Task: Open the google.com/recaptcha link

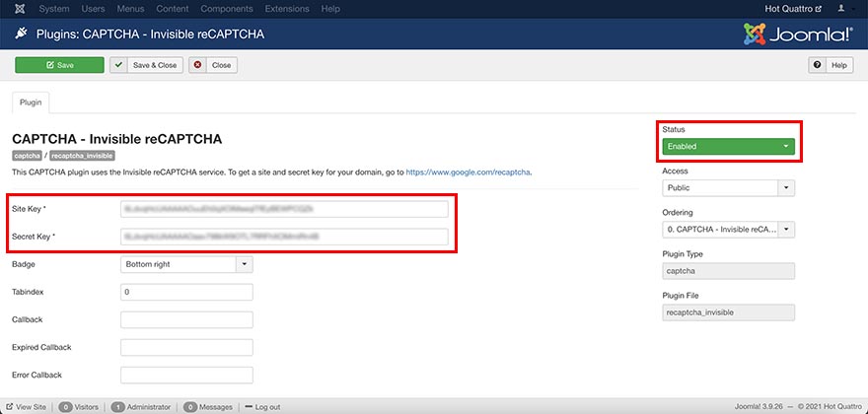Action: pyautogui.click(x=469, y=172)
